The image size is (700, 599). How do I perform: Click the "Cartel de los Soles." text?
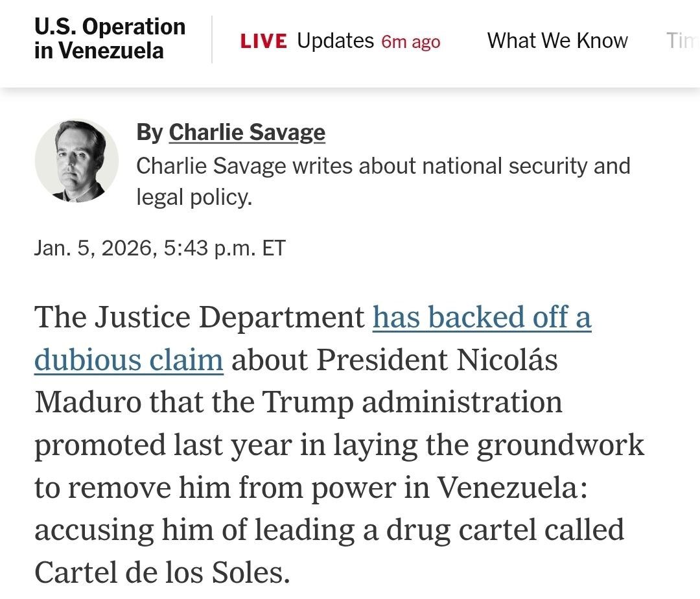point(161,571)
